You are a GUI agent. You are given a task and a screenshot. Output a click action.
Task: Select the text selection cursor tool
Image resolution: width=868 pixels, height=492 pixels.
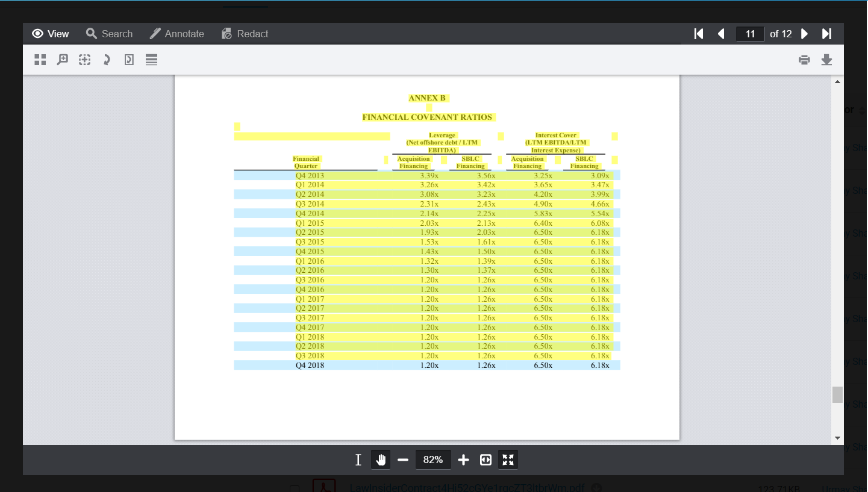click(x=358, y=460)
